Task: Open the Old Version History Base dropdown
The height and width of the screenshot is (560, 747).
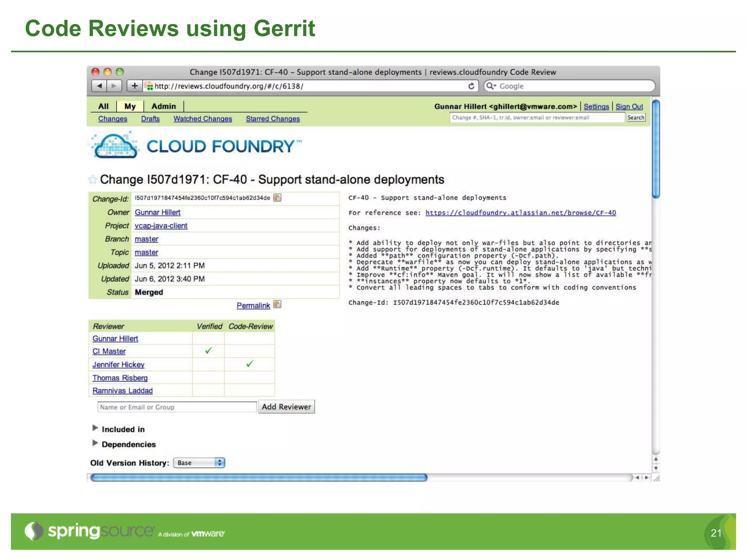Action: (x=199, y=463)
